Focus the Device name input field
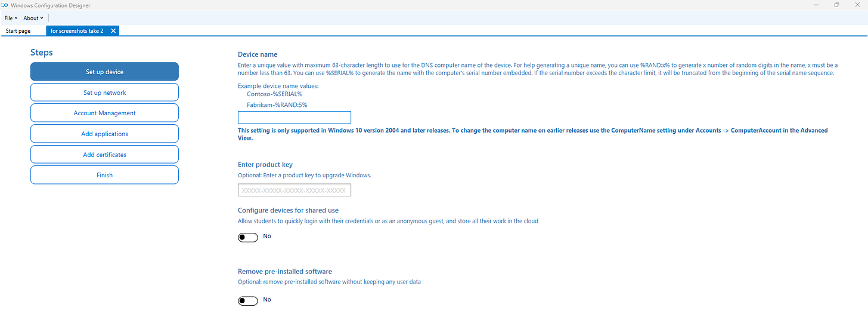 [294, 117]
